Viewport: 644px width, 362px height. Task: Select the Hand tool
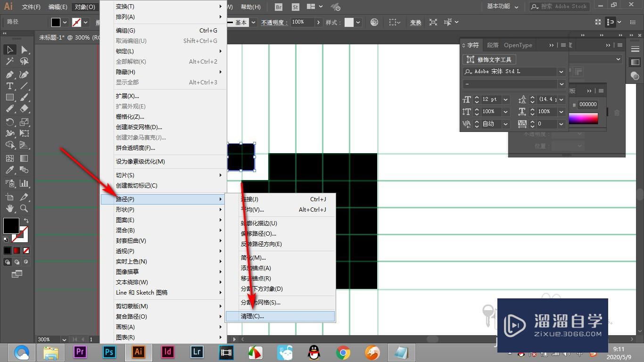point(9,208)
